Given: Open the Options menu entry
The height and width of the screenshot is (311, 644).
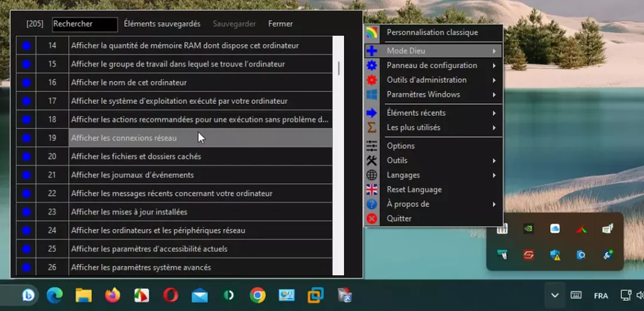Looking at the screenshot, I should (x=433, y=146).
